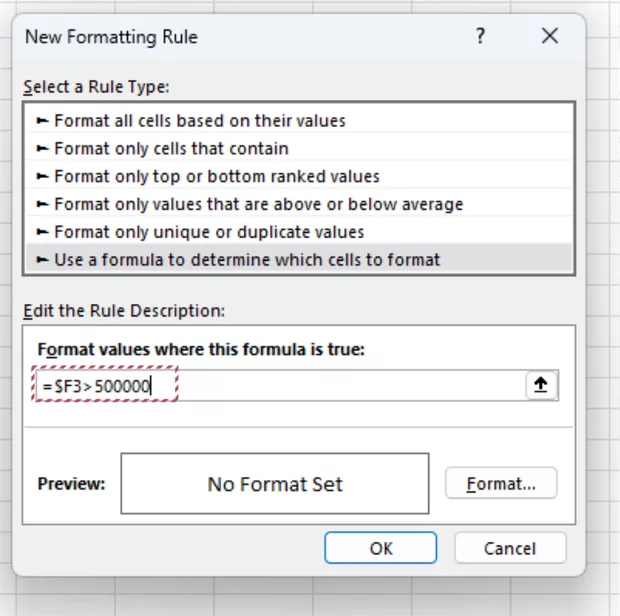
Task: Click the question mark help icon
Action: click(481, 37)
